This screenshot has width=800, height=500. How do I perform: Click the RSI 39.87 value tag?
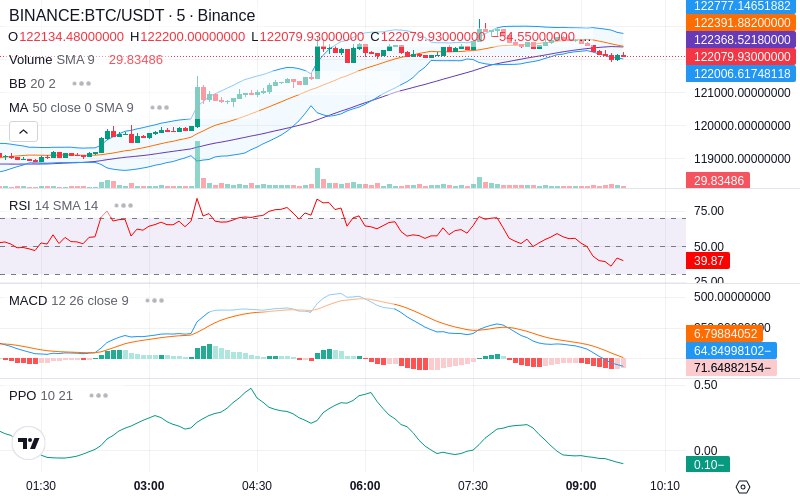708,261
